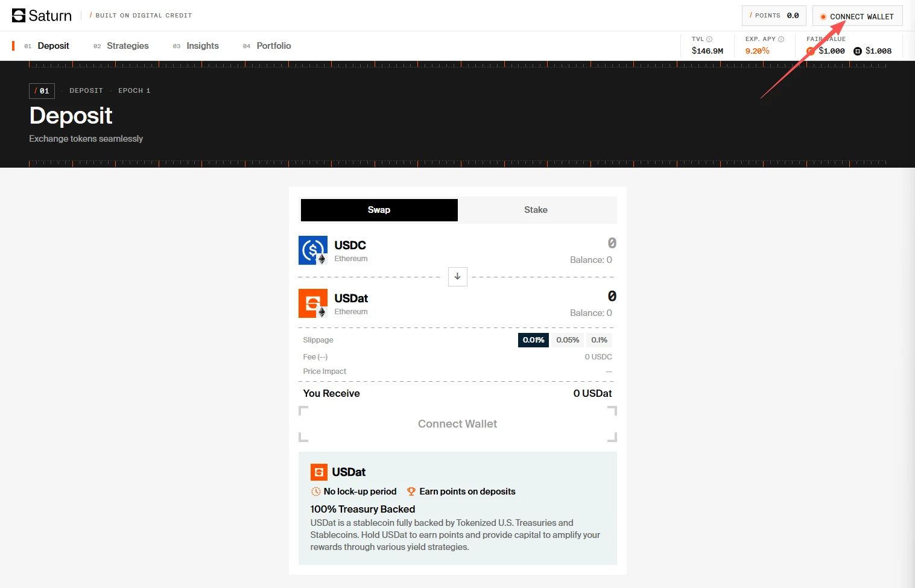This screenshot has width=915, height=588.
Task: Click the $1.008 fair value
Action: 878,51
